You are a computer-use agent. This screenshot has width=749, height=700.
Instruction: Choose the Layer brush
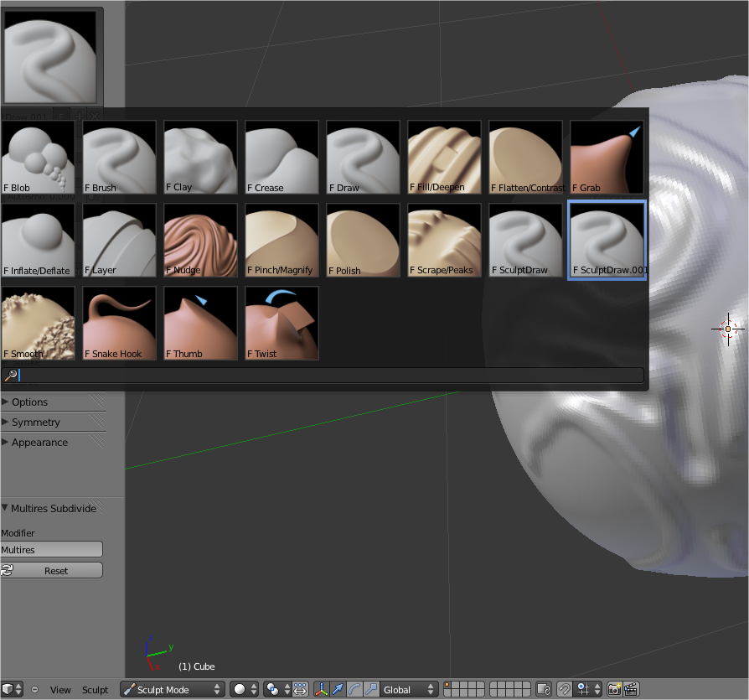[x=120, y=241]
